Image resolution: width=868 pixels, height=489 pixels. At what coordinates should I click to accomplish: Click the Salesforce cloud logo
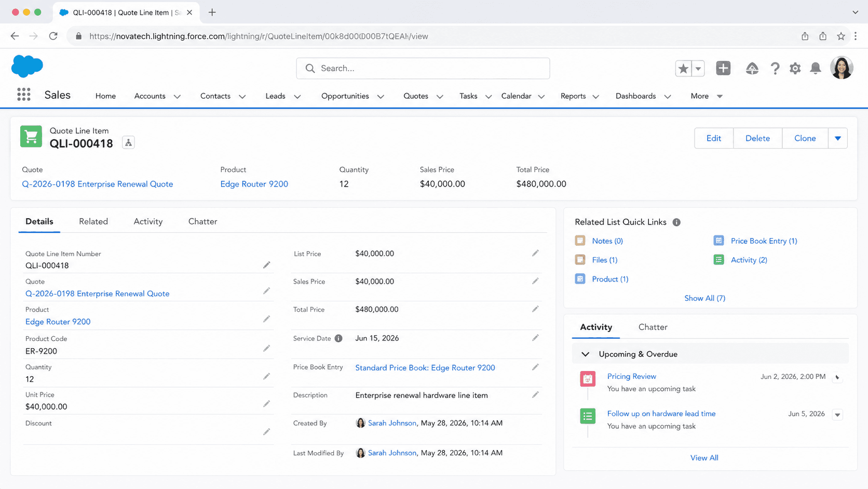pyautogui.click(x=27, y=66)
